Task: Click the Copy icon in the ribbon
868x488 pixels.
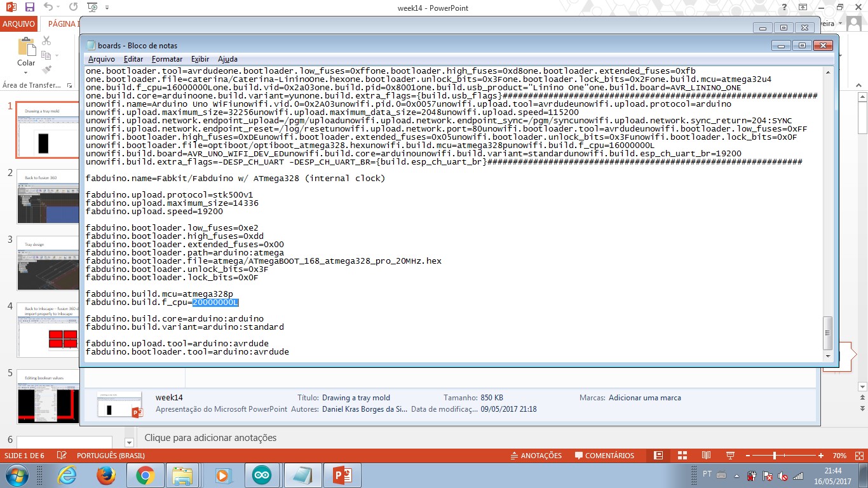Action: [x=46, y=55]
